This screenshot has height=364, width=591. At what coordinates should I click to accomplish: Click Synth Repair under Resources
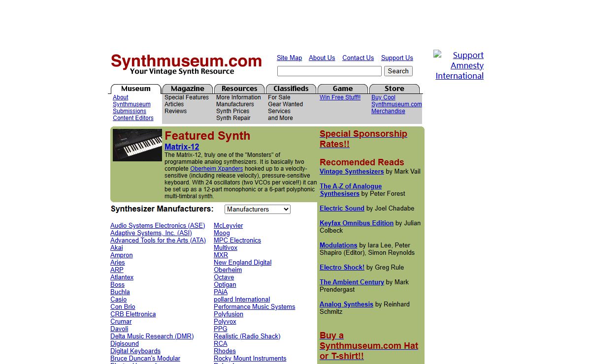pos(233,118)
